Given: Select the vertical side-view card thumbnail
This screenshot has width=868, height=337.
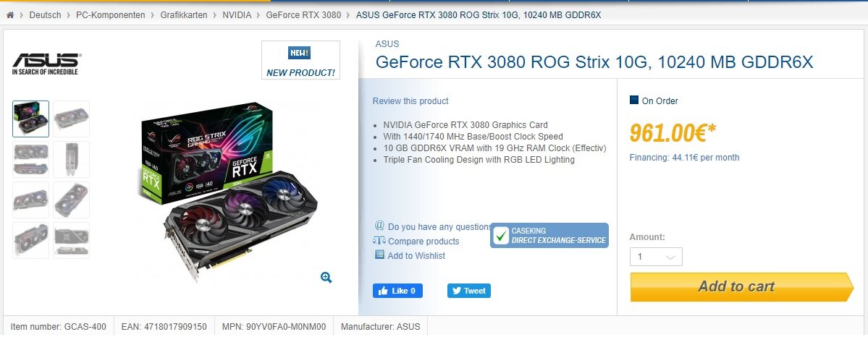Looking at the screenshot, I should 72,159.
